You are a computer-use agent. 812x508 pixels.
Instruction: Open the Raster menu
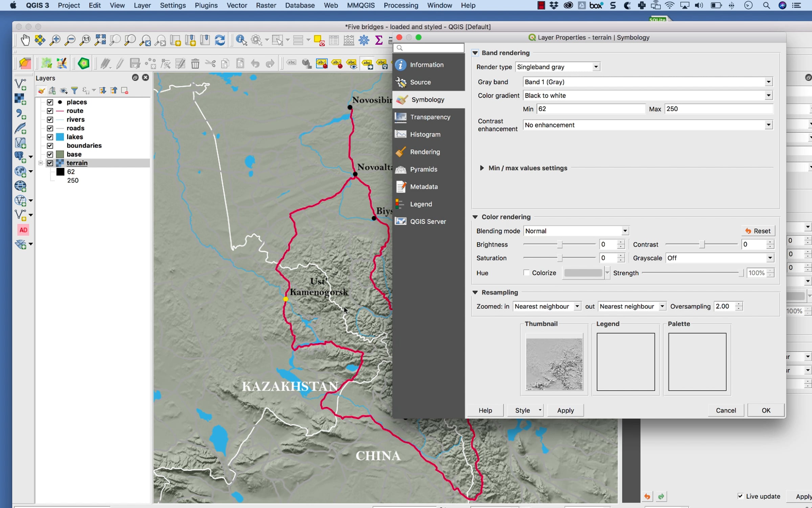[266, 5]
